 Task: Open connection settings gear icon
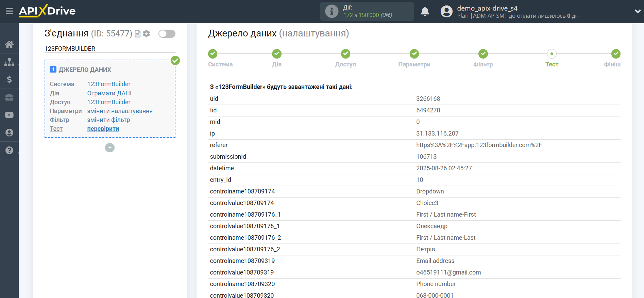(x=147, y=34)
